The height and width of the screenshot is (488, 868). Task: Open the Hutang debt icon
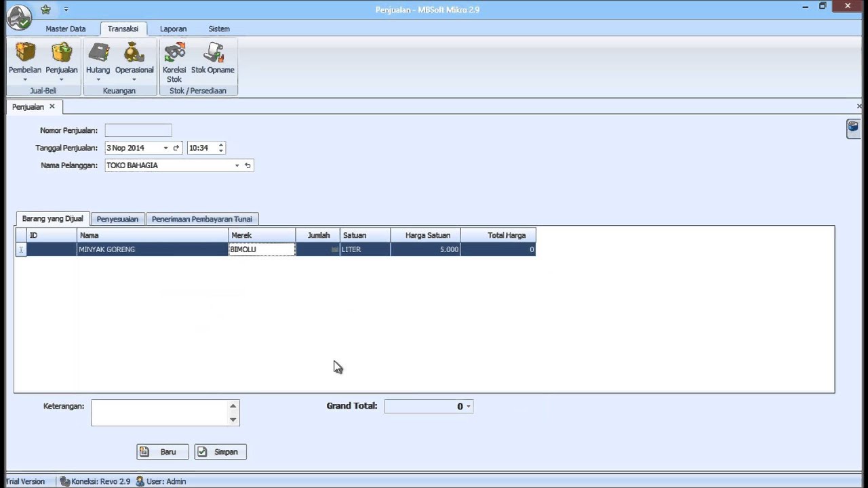(98, 52)
